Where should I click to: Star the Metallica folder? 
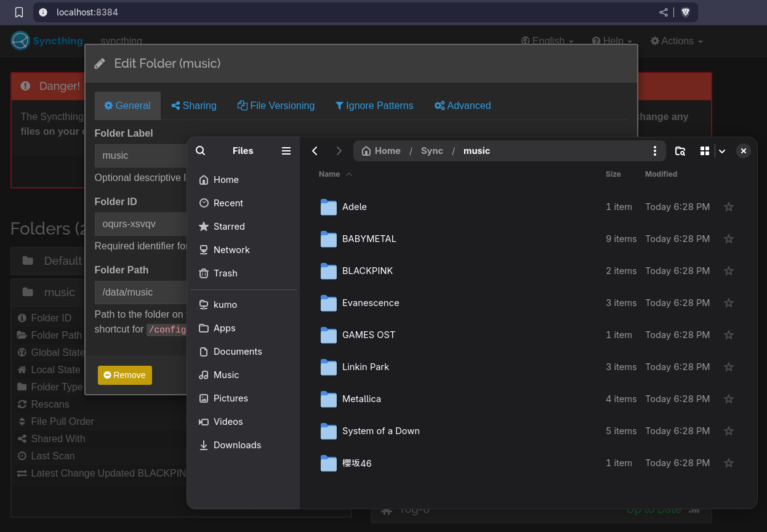point(729,399)
